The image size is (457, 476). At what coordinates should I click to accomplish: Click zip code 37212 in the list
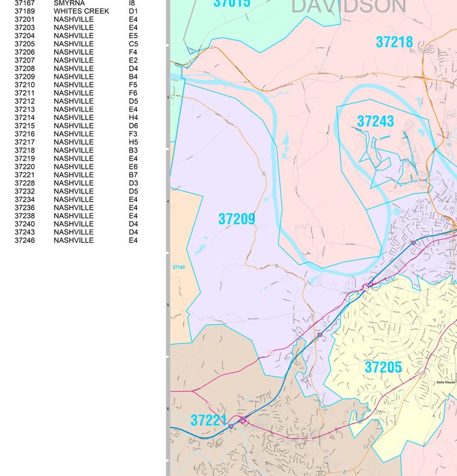point(25,101)
